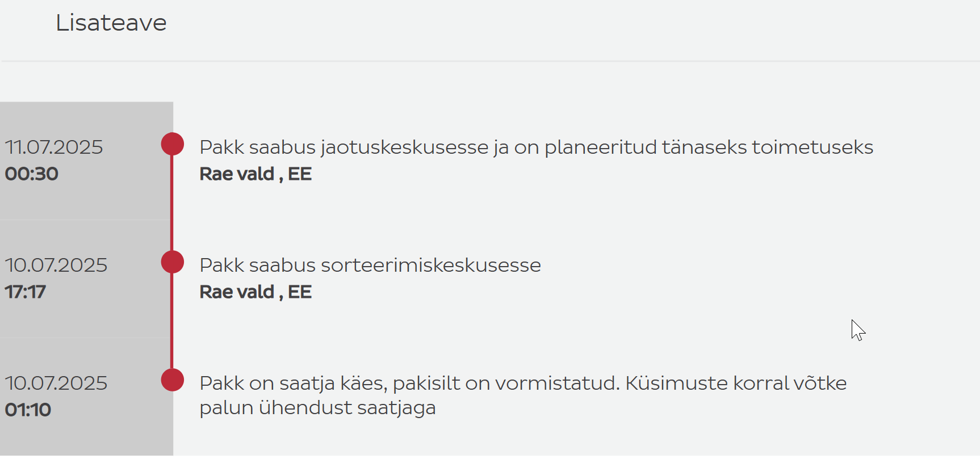Click the 10.07.2025 date above 01:10
980x472 pixels.
56,383
